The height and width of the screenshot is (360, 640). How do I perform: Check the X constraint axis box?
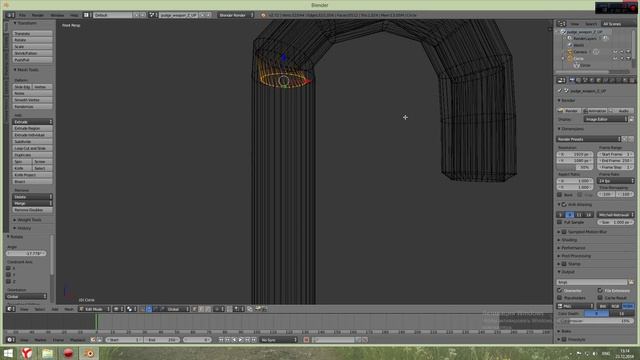8,268
